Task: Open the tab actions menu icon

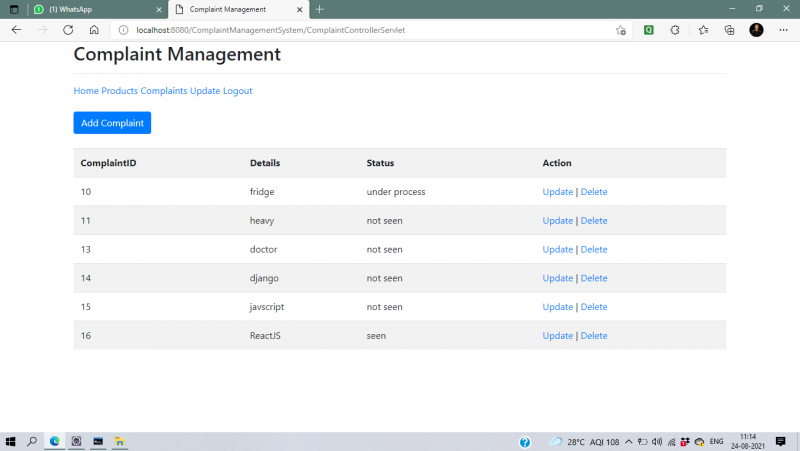Action: pos(14,9)
